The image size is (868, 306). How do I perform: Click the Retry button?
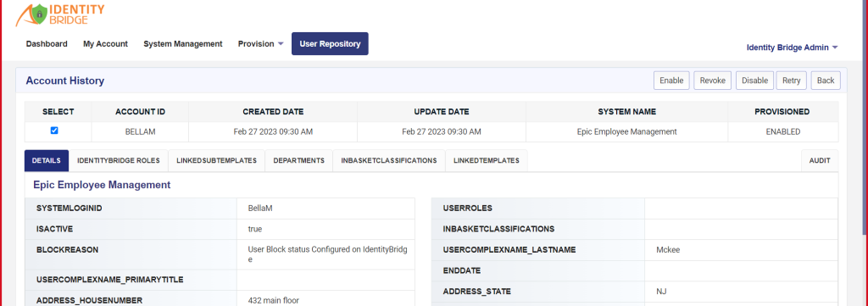tap(791, 81)
